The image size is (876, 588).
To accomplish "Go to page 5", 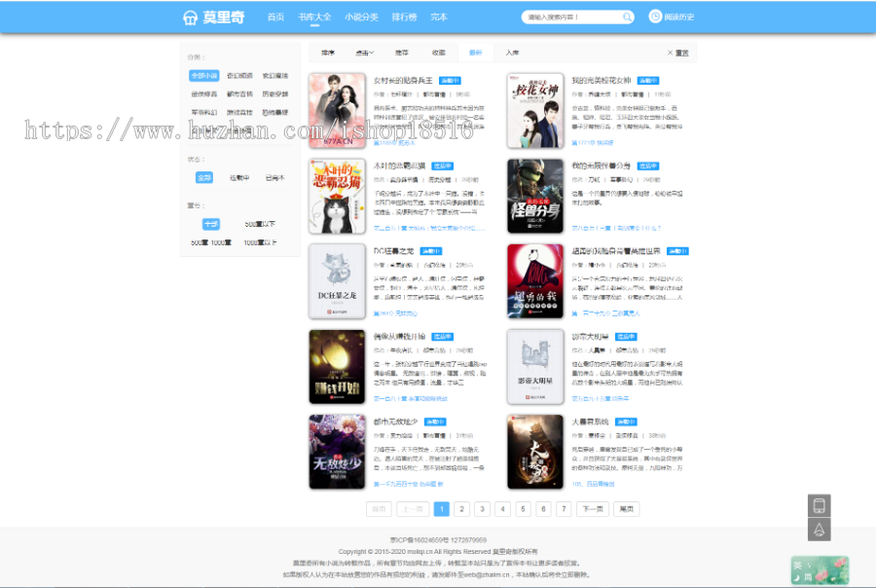I will [523, 509].
